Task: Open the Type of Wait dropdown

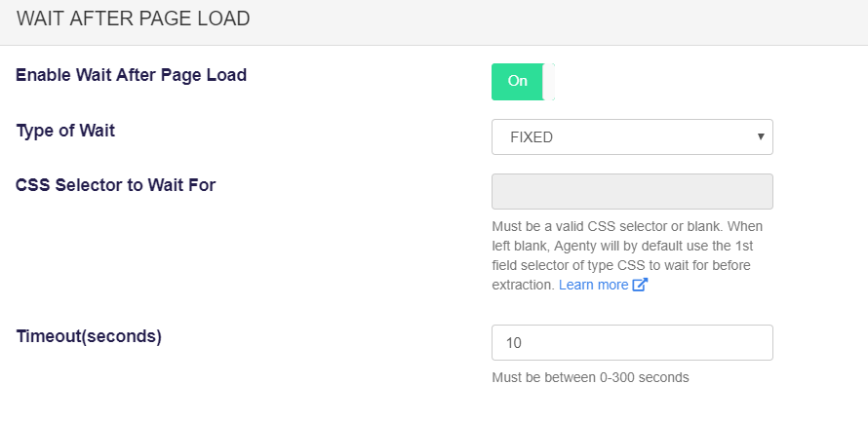Action: coord(632,136)
